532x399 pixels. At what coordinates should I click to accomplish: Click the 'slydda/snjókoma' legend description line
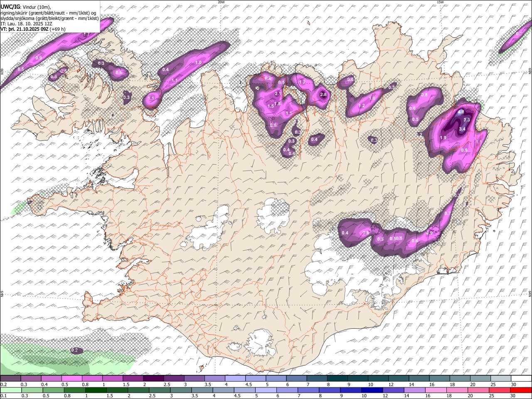pos(49,18)
